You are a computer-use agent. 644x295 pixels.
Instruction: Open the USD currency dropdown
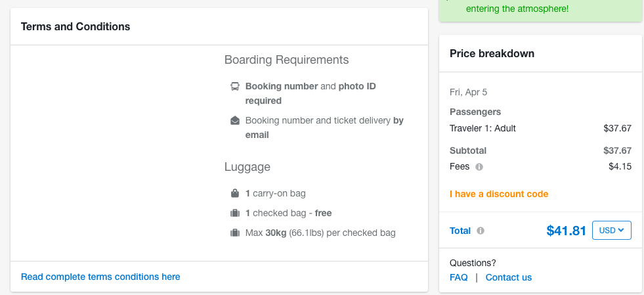(x=611, y=231)
